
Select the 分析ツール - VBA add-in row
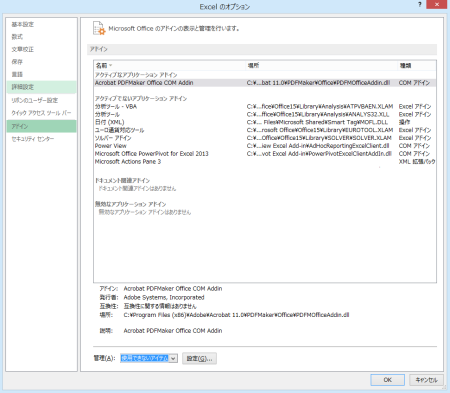(x=265, y=106)
